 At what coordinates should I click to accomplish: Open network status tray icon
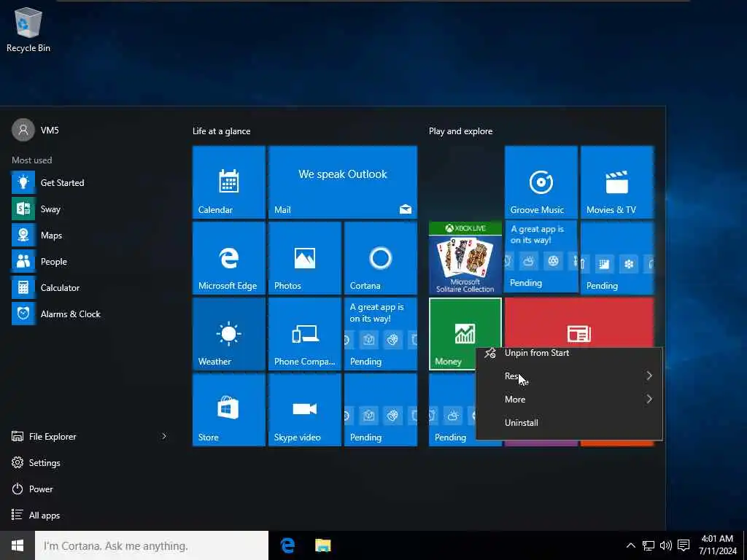(648, 545)
